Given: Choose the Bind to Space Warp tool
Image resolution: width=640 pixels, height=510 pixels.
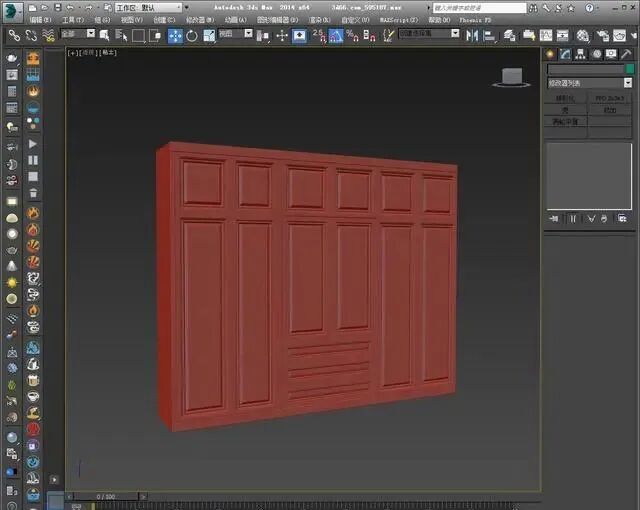Looking at the screenshot, I should pos(48,36).
